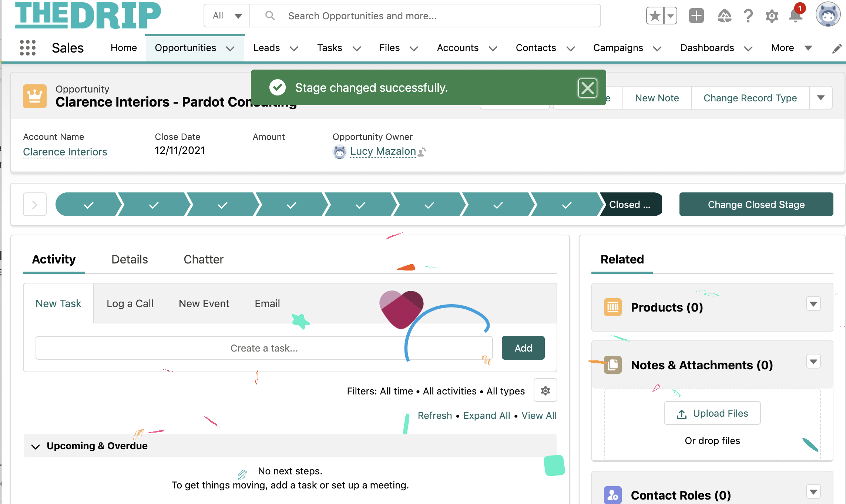Open the Leads tab dropdown chevron
Viewport: 846px width, 504px height.
click(294, 48)
